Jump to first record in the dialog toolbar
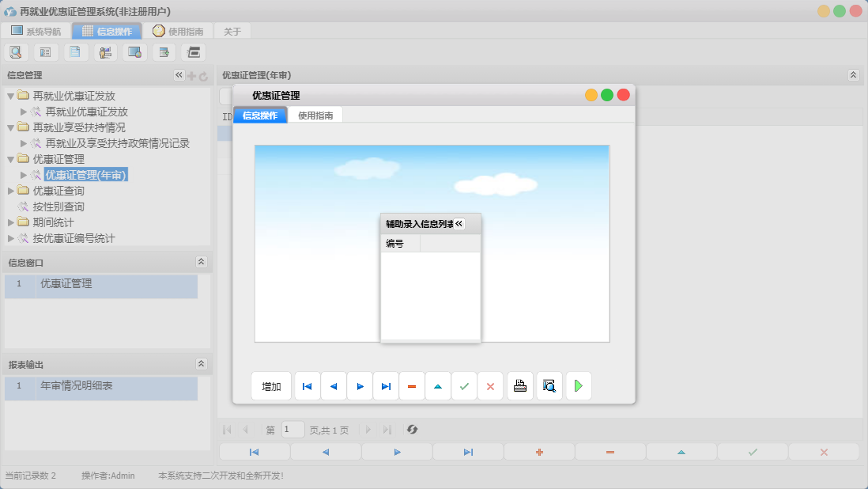Image resolution: width=868 pixels, height=489 pixels. click(308, 386)
